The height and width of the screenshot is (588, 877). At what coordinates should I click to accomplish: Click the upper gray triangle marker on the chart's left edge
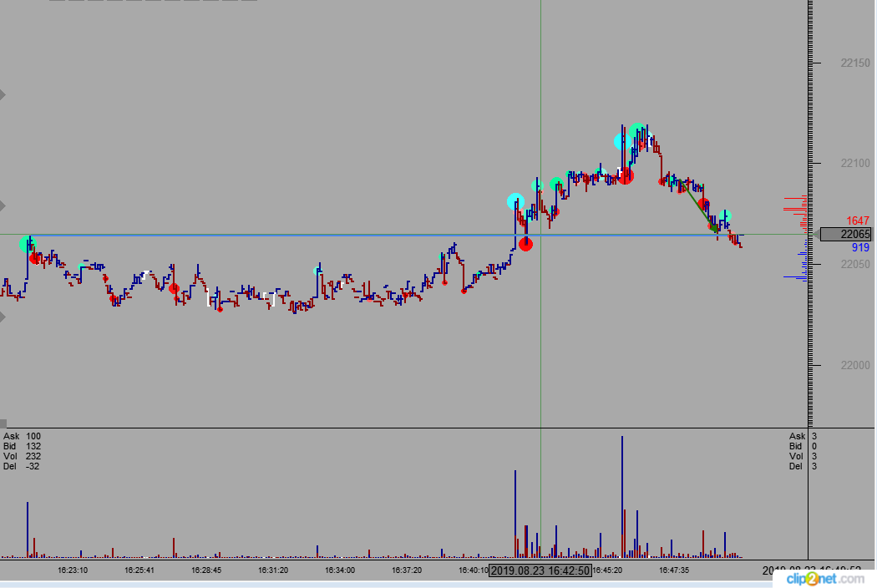[x=3, y=94]
